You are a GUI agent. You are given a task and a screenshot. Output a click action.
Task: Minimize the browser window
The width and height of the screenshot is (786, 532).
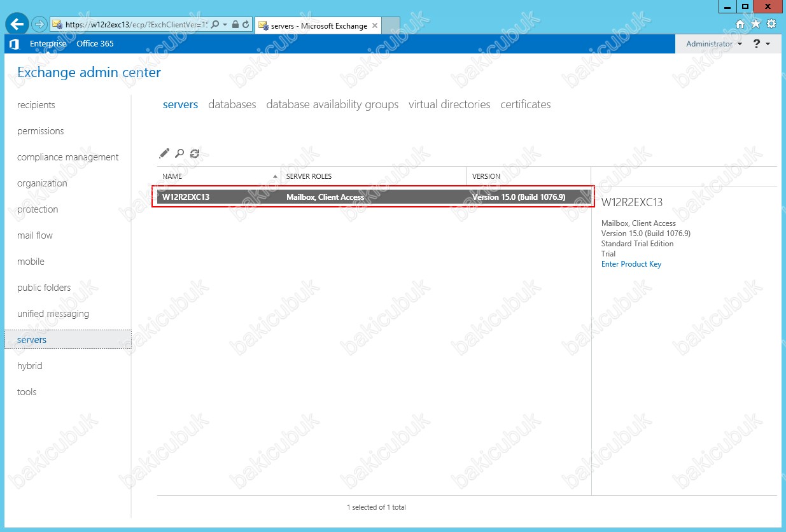coord(727,6)
